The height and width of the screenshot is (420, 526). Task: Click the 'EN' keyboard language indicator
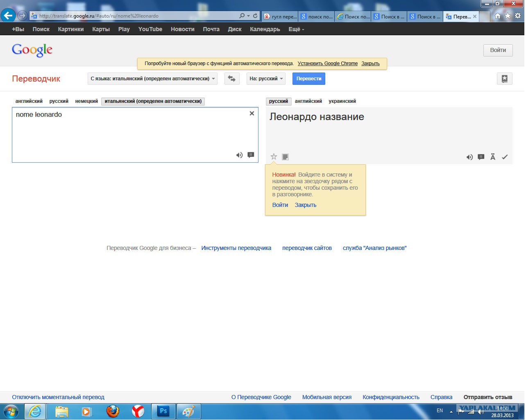[x=440, y=411]
